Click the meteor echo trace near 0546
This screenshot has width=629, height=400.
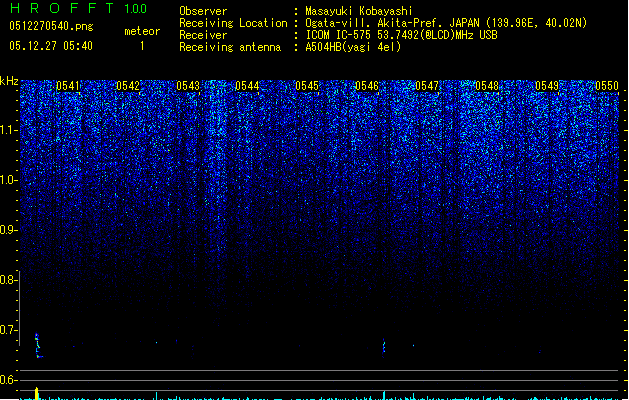pos(384,346)
